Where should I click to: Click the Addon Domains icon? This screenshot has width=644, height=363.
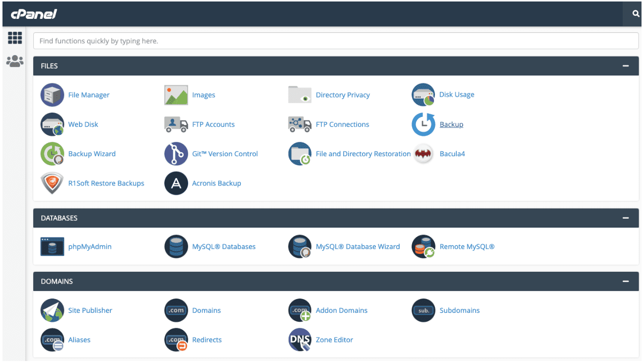(x=300, y=310)
